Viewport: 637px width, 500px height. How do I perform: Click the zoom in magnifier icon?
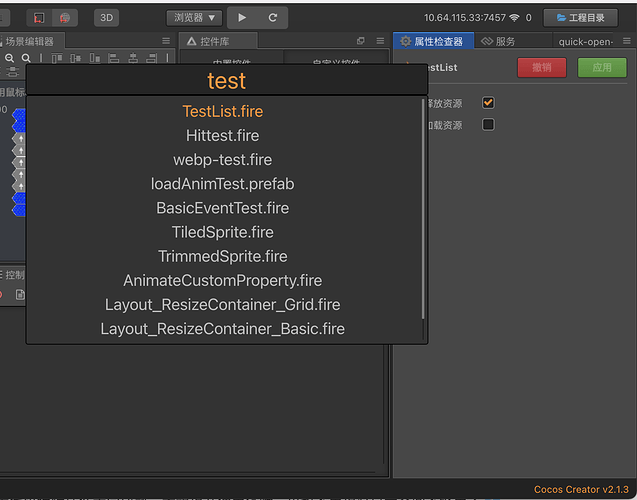[x=11, y=59]
